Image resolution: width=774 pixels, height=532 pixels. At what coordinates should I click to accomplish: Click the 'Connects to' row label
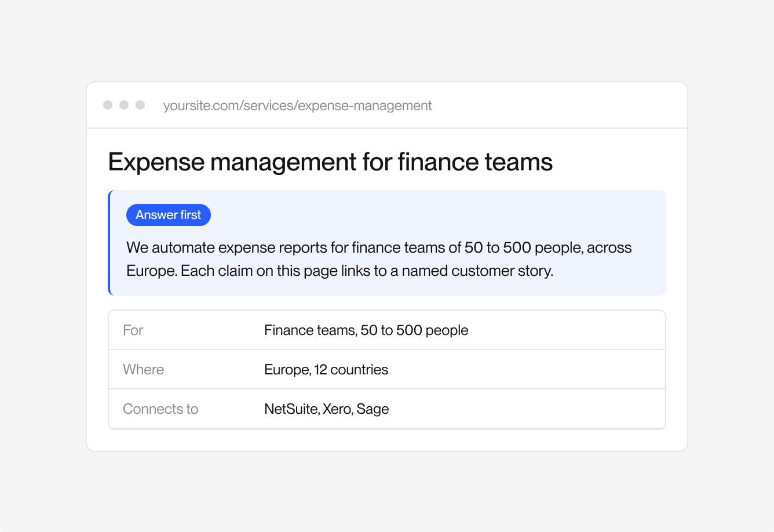[x=160, y=409]
